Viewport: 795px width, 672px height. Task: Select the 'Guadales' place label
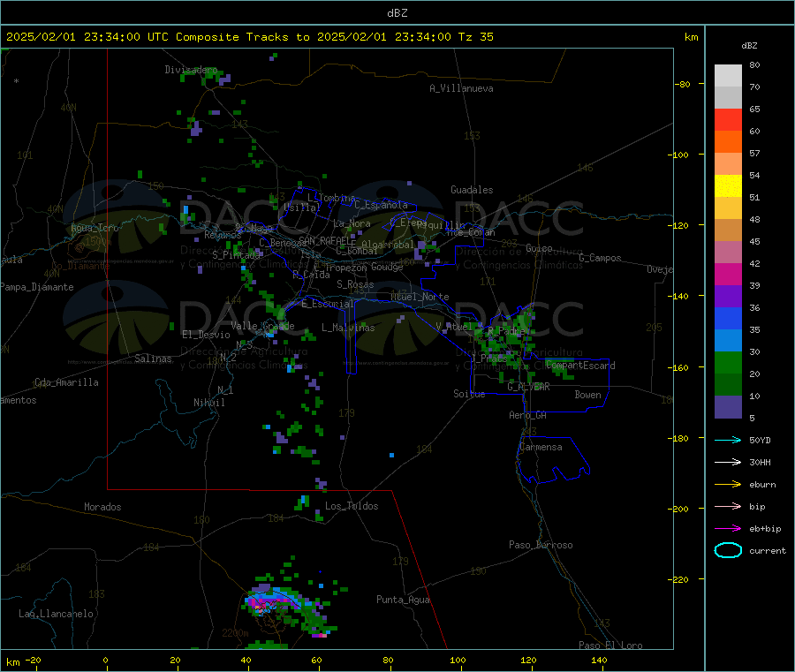[472, 190]
